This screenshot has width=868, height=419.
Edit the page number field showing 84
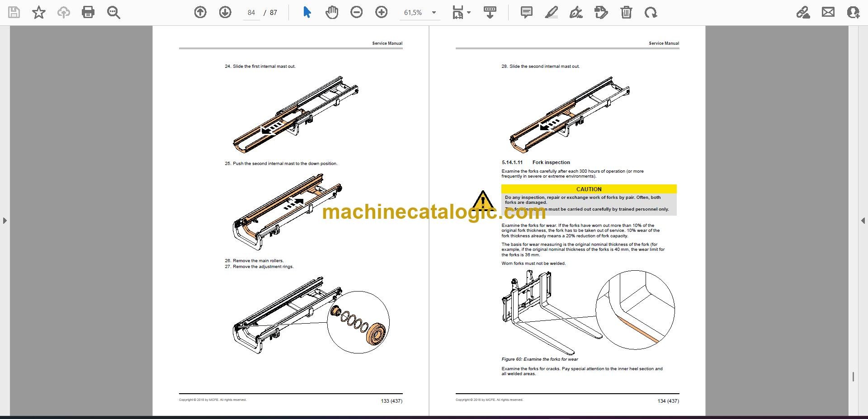[251, 13]
